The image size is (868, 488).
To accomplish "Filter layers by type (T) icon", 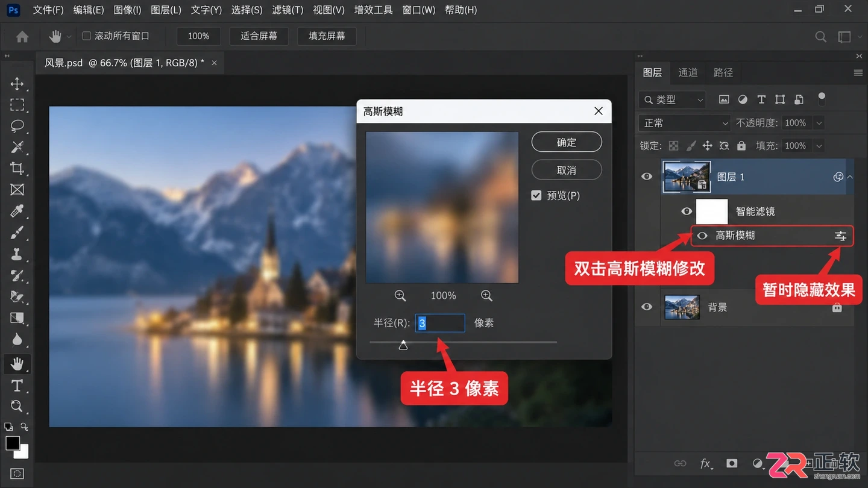I will [761, 99].
